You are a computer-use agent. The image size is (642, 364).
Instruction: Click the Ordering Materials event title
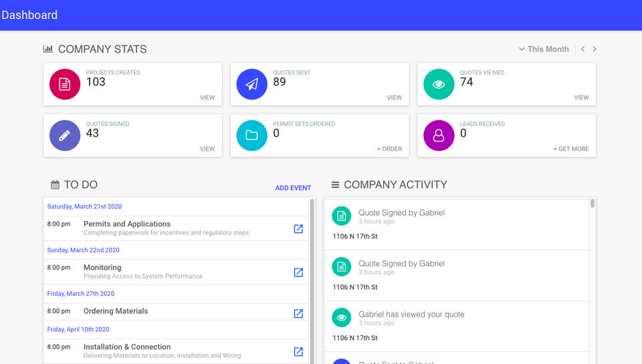[x=116, y=311]
